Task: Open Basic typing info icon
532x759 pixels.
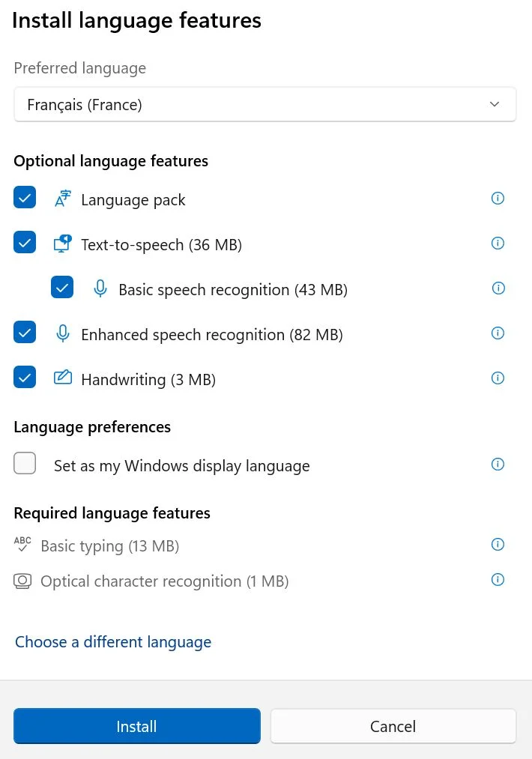Action: click(x=498, y=545)
